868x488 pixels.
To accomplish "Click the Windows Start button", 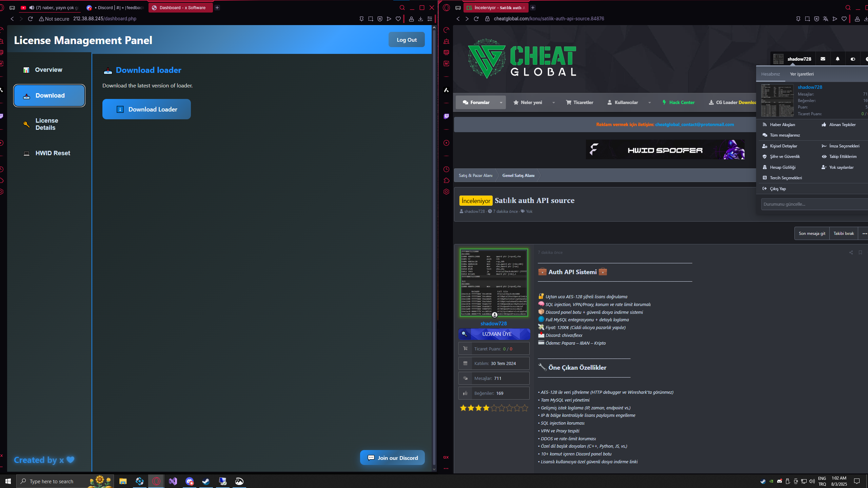I will coord(8,481).
